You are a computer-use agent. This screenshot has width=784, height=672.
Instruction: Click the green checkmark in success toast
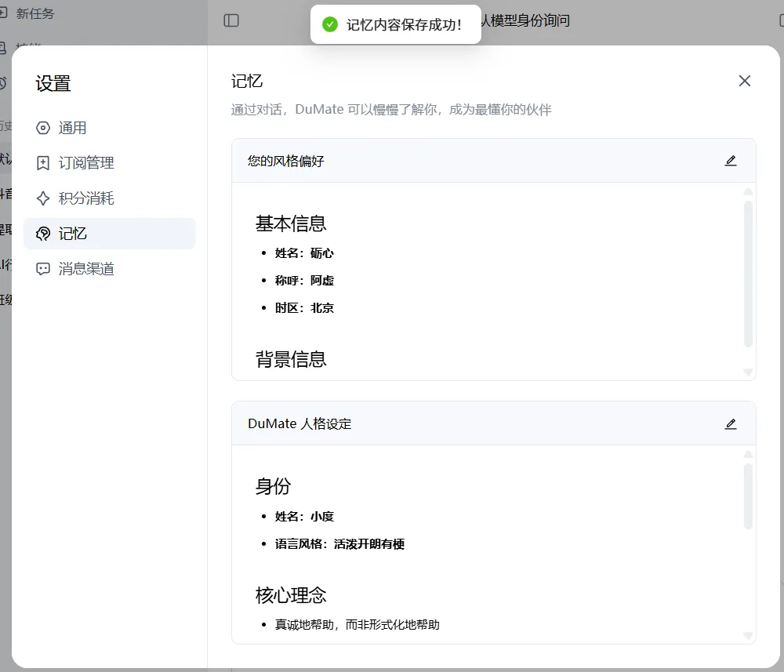330,24
